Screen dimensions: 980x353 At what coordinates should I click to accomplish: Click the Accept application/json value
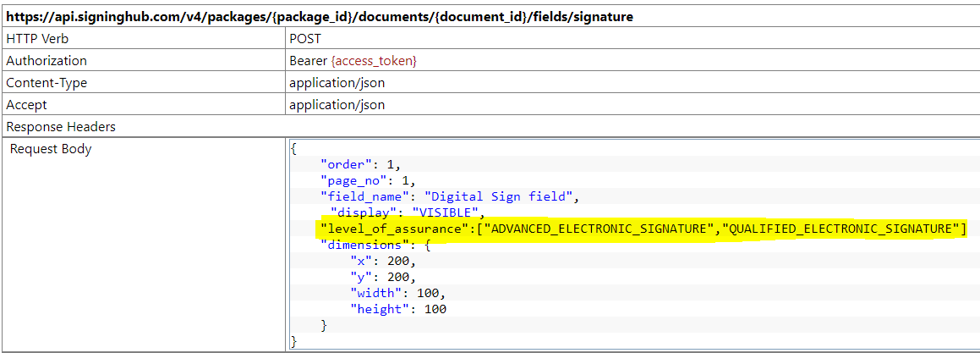click(x=337, y=105)
